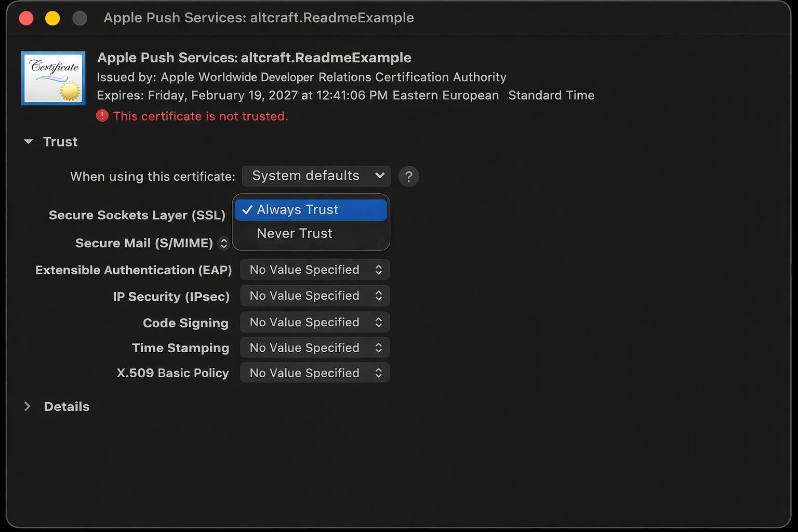
Task: Click the Secure Mail (S/MIME) stepper arrows
Action: [x=224, y=243]
